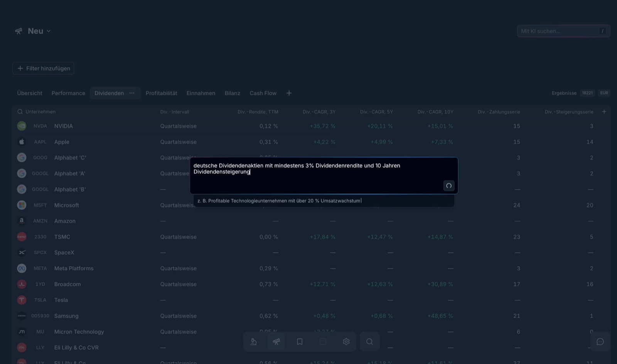
Task: Sort by Div.-CAGR, 10Y column
Action: coord(435,112)
